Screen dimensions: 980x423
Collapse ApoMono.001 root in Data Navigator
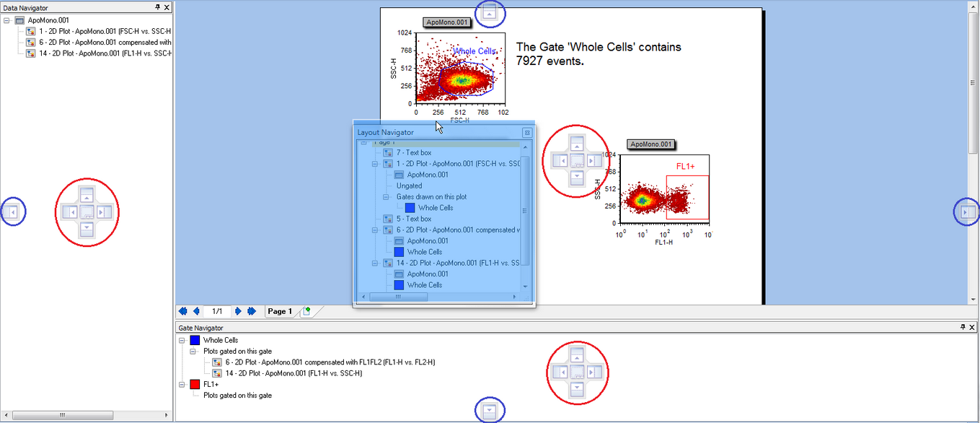(6, 21)
